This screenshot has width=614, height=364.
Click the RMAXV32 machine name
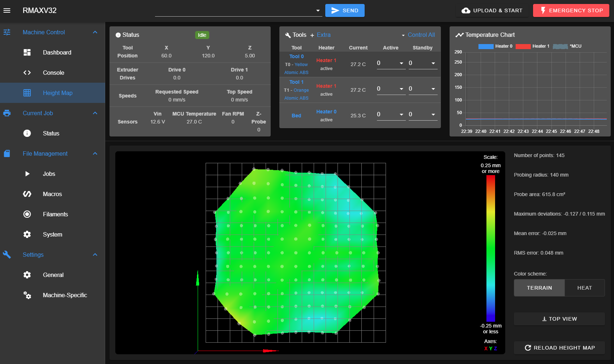[40, 10]
